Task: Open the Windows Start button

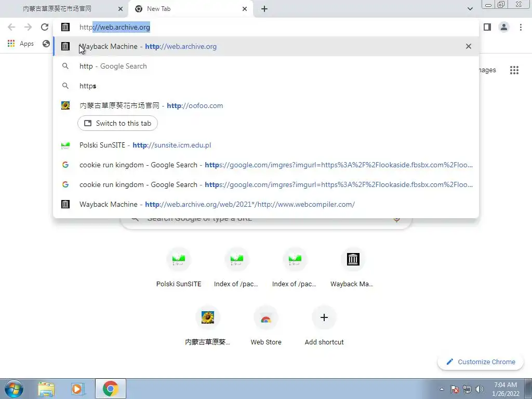Action: (x=14, y=389)
